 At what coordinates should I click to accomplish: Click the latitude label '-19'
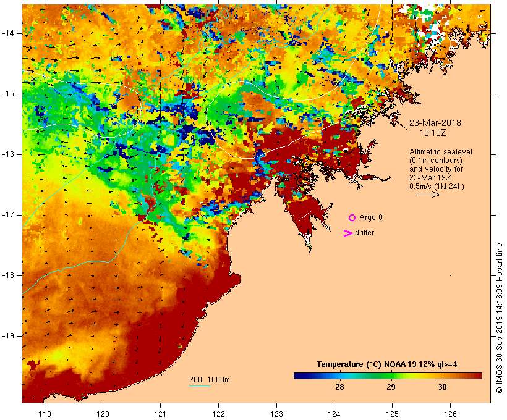(8, 336)
